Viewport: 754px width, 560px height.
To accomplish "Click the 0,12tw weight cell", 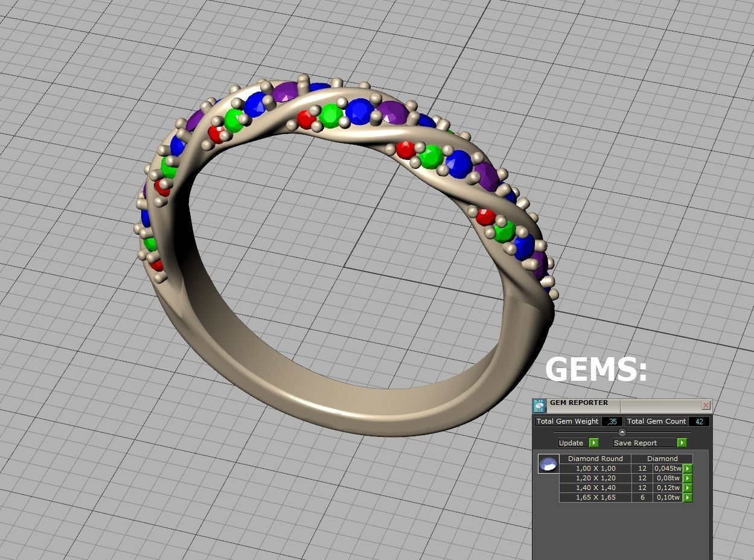I will coord(668,488).
